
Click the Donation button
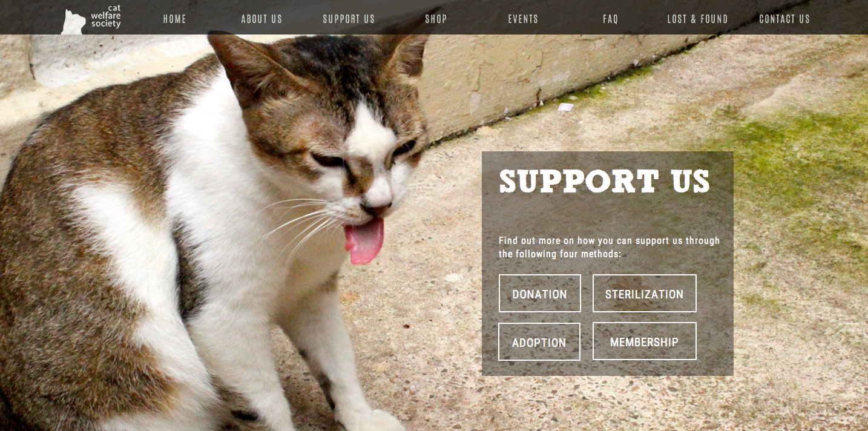(x=540, y=294)
